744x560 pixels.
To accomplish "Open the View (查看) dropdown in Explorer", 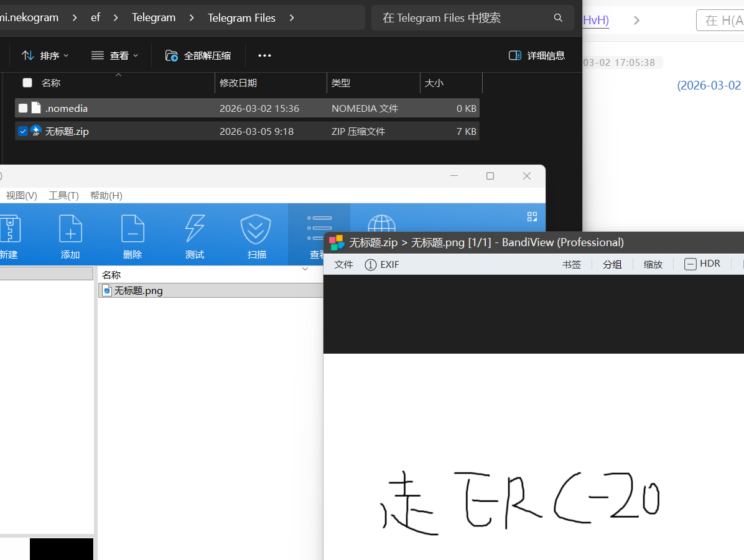I will tap(115, 55).
